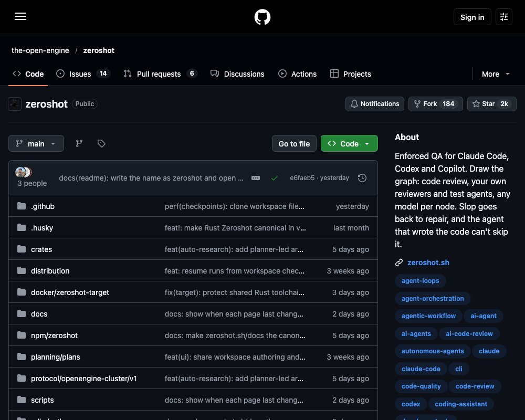Open the zeroshot breadcrumb link
525x420 pixels.
[99, 50]
